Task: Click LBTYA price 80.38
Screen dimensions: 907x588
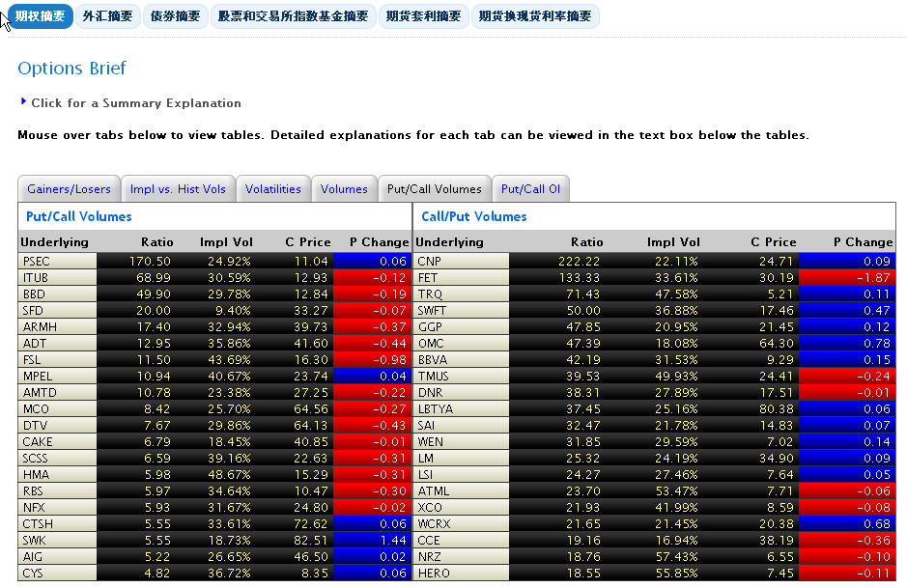Action: coord(777,408)
